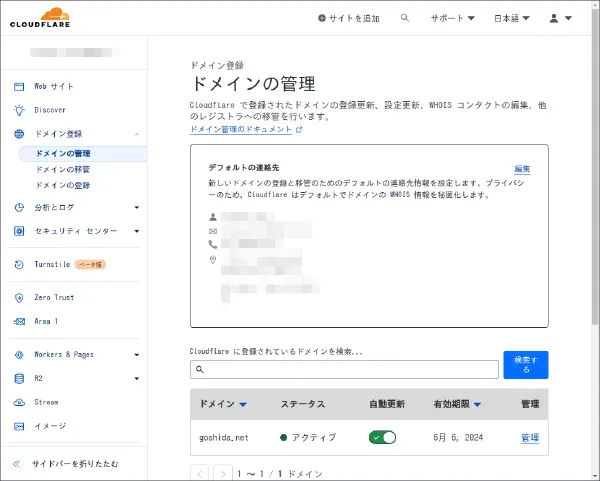Open Discover menu item
The image size is (600, 481).
(x=50, y=110)
